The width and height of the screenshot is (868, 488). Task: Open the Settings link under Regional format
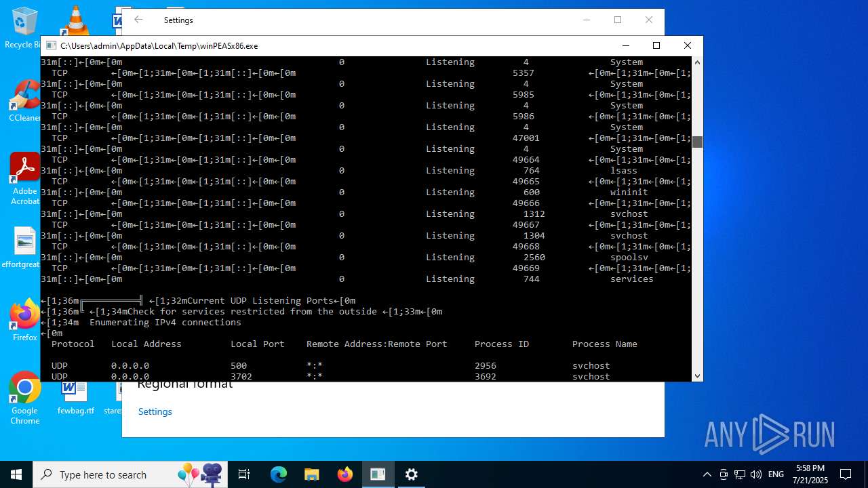coord(155,411)
